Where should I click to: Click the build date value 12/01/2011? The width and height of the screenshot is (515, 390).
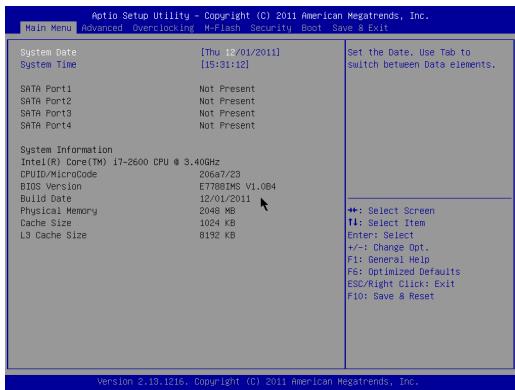[x=225, y=199]
